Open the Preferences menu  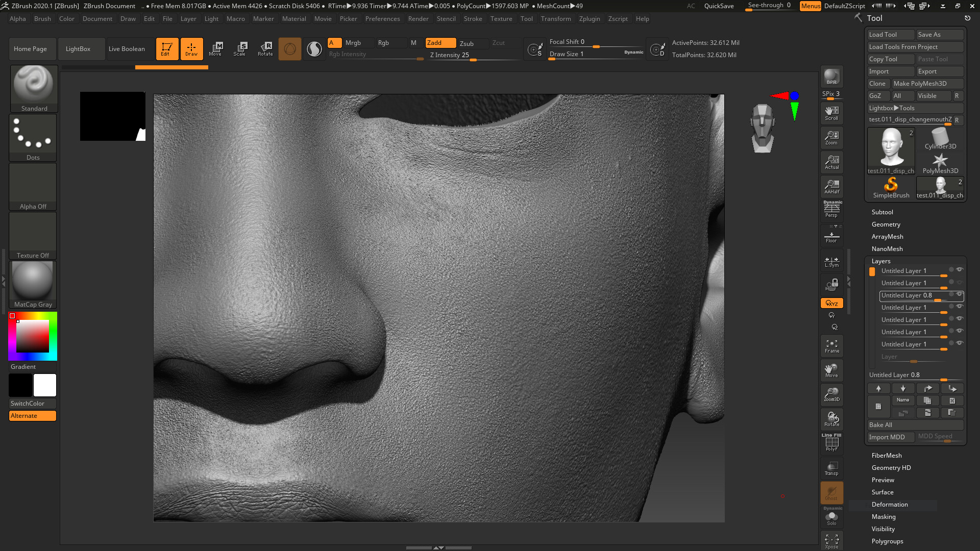click(383, 18)
